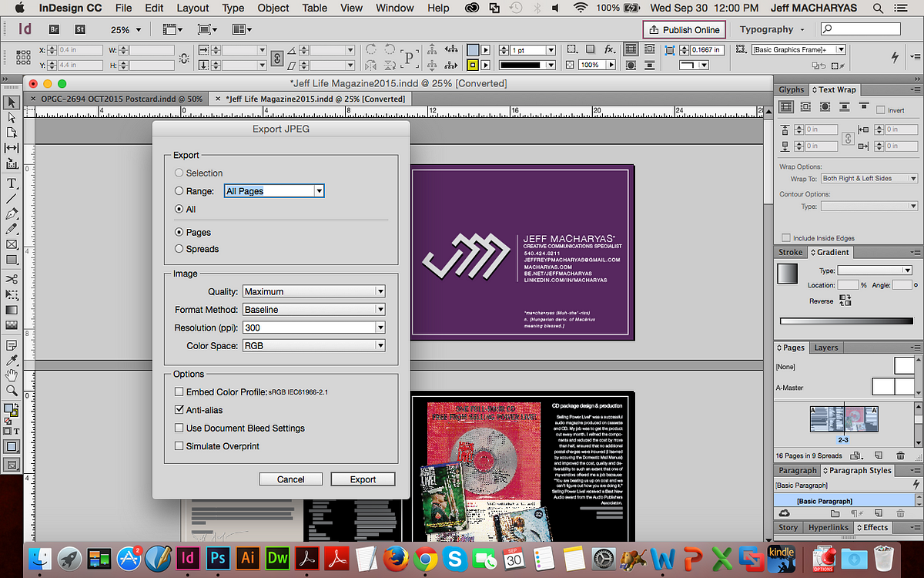Click the Export button
The height and width of the screenshot is (578, 924).
[x=363, y=479]
